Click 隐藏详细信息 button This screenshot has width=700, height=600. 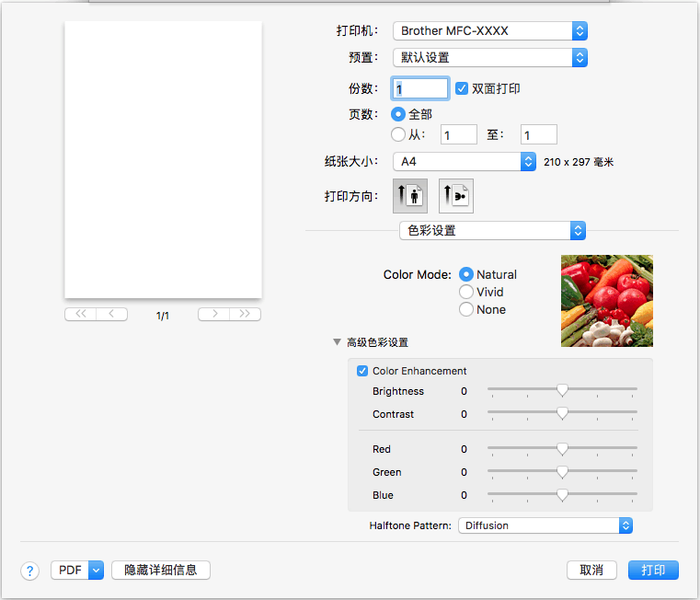tap(161, 570)
